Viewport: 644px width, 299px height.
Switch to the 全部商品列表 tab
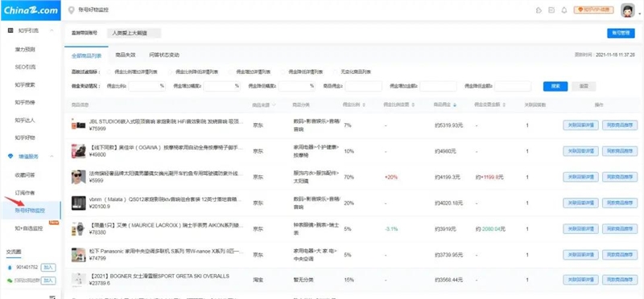86,55
